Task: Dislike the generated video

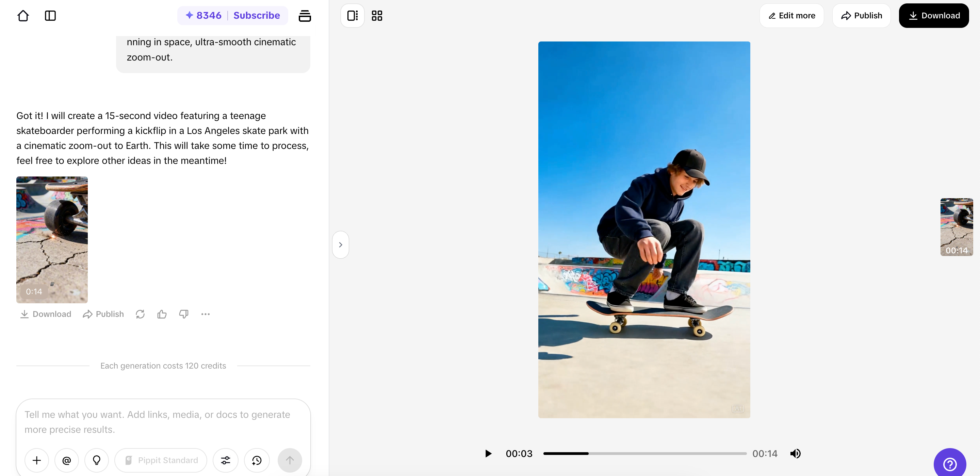Action: coord(184,314)
